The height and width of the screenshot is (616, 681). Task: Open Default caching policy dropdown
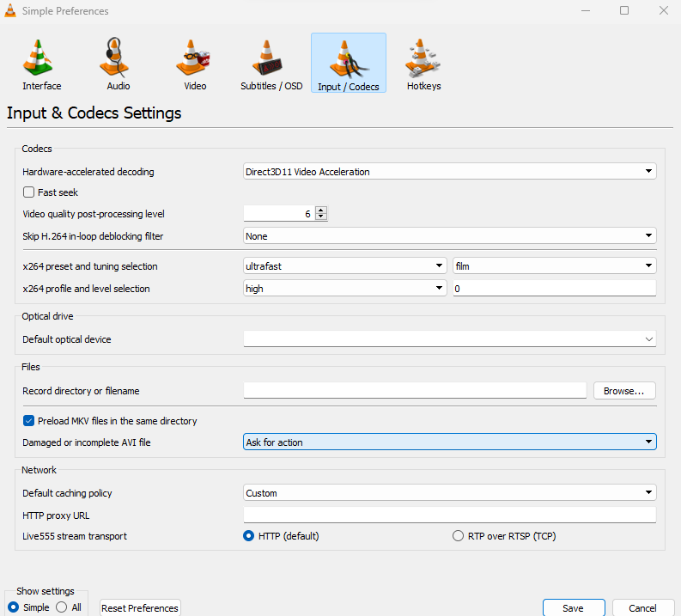coord(449,492)
